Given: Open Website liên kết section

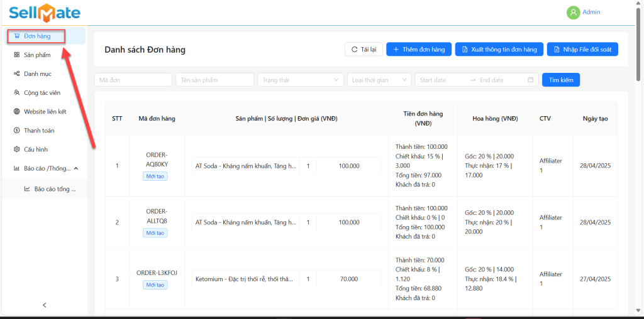Looking at the screenshot, I should (45, 112).
